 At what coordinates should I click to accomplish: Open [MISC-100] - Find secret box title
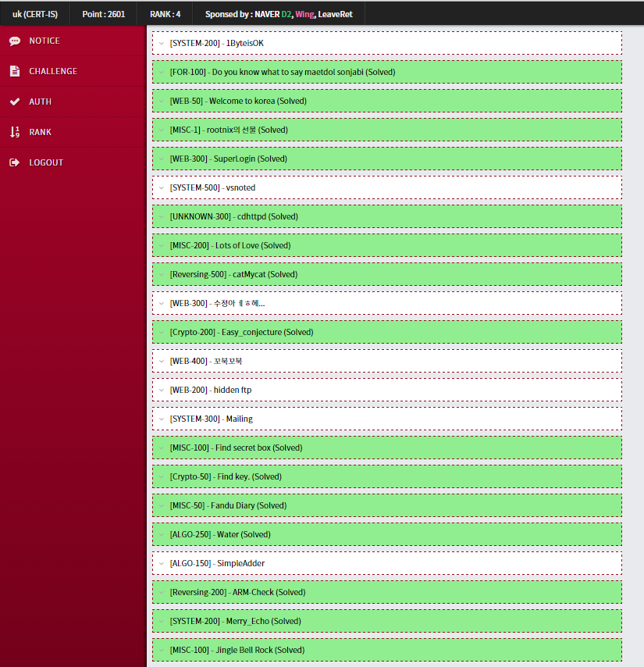coord(236,448)
